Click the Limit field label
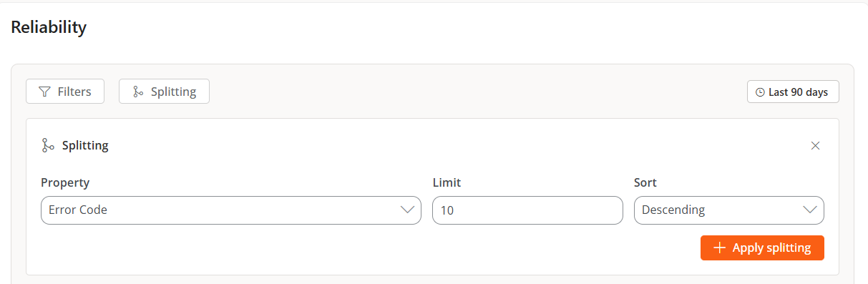 click(447, 182)
